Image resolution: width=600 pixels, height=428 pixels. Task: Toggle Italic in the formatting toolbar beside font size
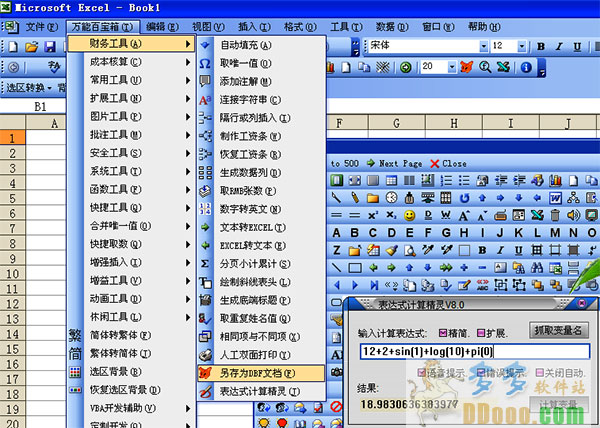coord(559,46)
